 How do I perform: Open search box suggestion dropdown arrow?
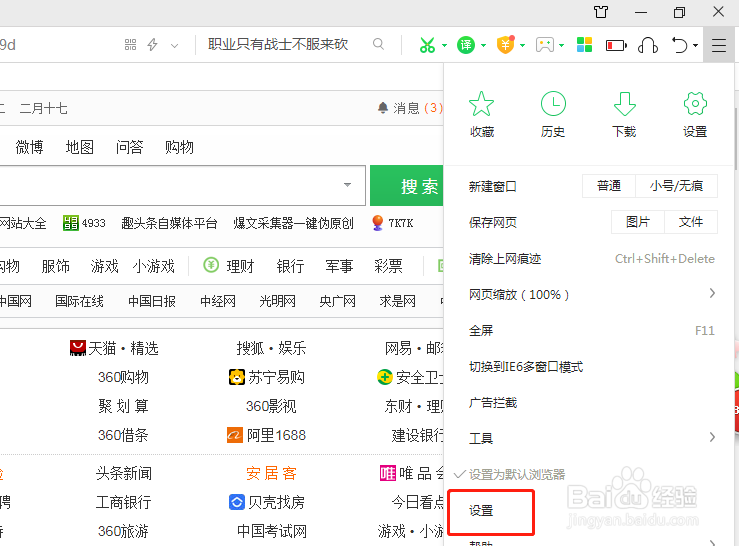point(347,185)
